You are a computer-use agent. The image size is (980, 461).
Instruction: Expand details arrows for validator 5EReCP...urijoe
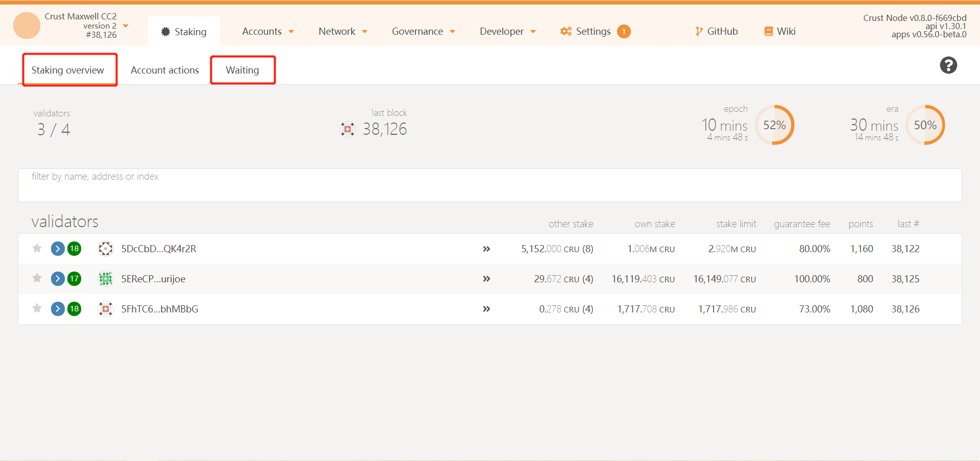[486, 279]
